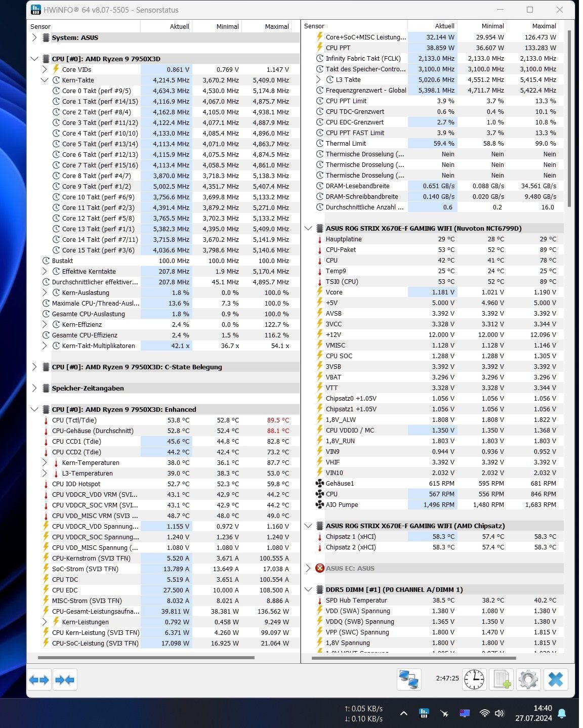Select the CPU CCD1 (Tdie) row
The image size is (583, 728).
[163, 441]
